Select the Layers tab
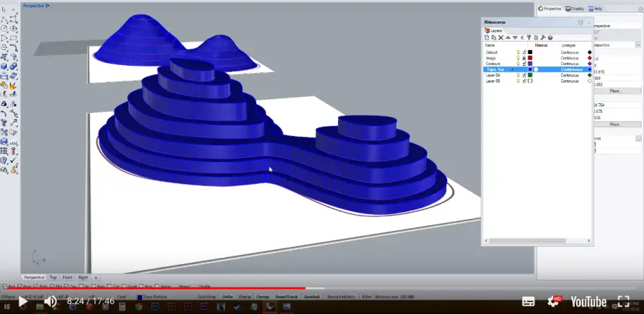The image size is (644, 314). point(494,30)
